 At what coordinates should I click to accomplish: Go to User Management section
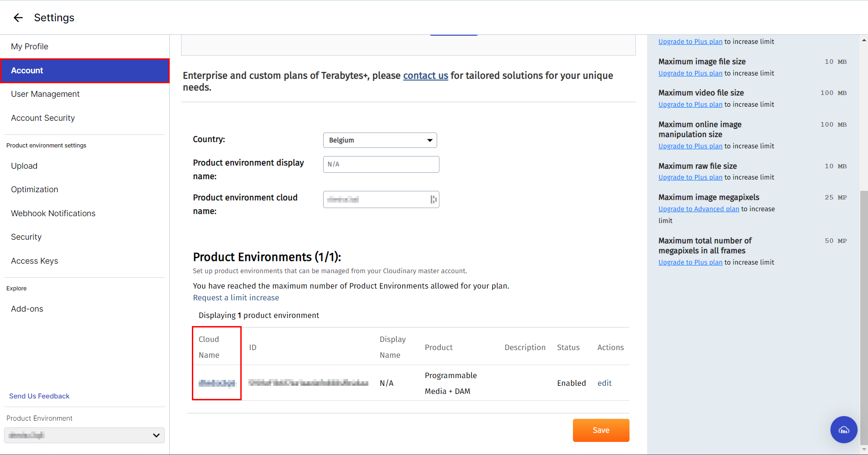click(45, 94)
